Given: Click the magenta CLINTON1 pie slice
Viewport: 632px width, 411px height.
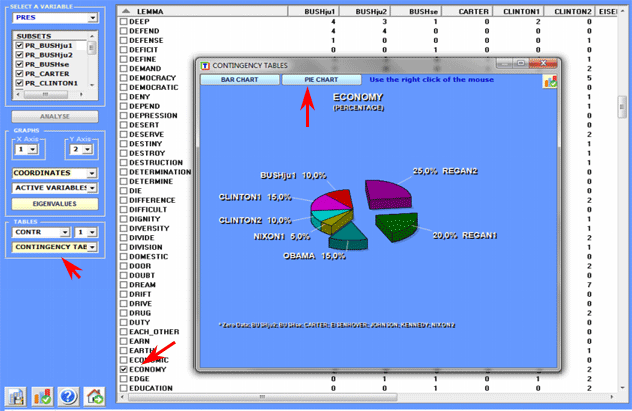Looking at the screenshot, I should click(326, 203).
